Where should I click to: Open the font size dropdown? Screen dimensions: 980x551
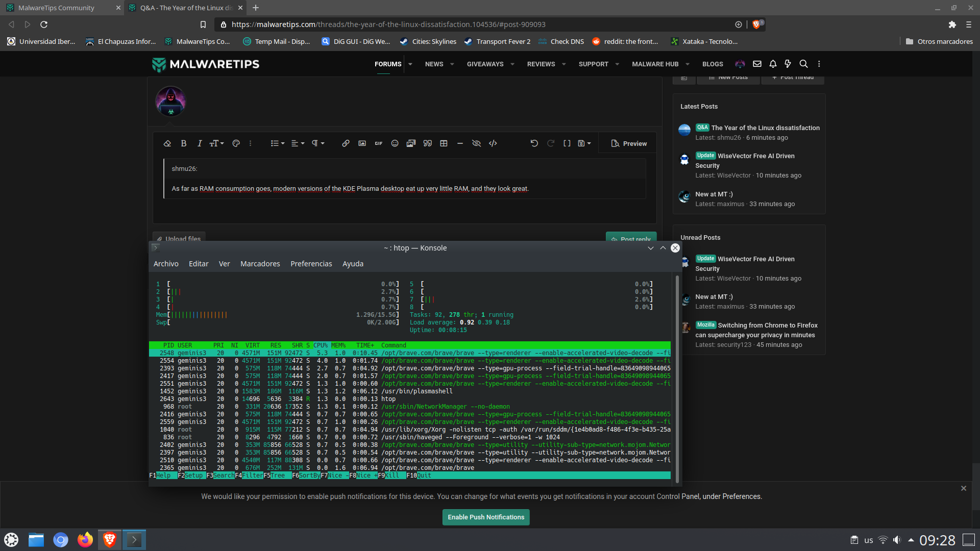point(216,143)
